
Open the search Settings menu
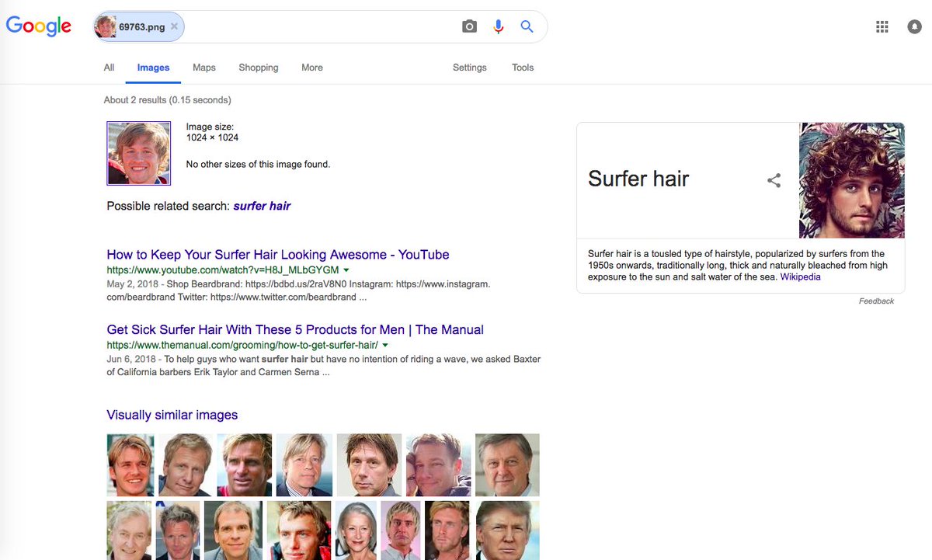470,68
